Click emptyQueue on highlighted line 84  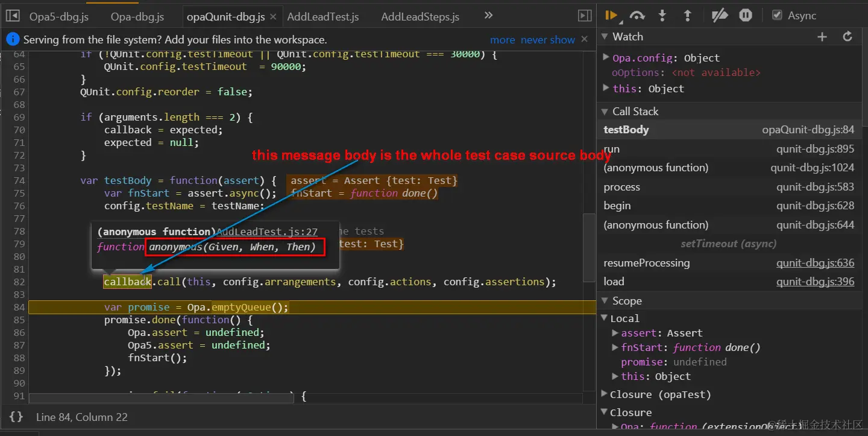[241, 307]
